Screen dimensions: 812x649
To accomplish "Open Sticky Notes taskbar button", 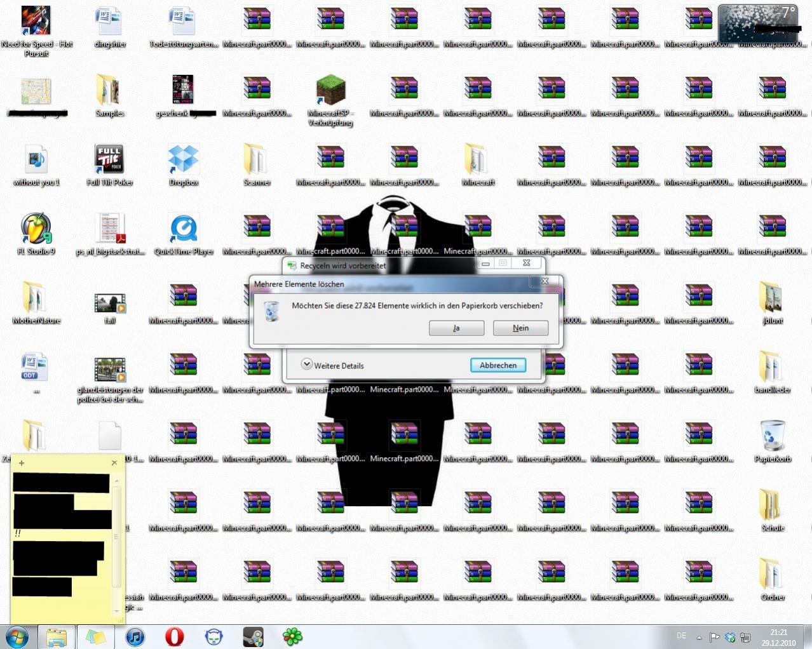I will click(x=96, y=636).
